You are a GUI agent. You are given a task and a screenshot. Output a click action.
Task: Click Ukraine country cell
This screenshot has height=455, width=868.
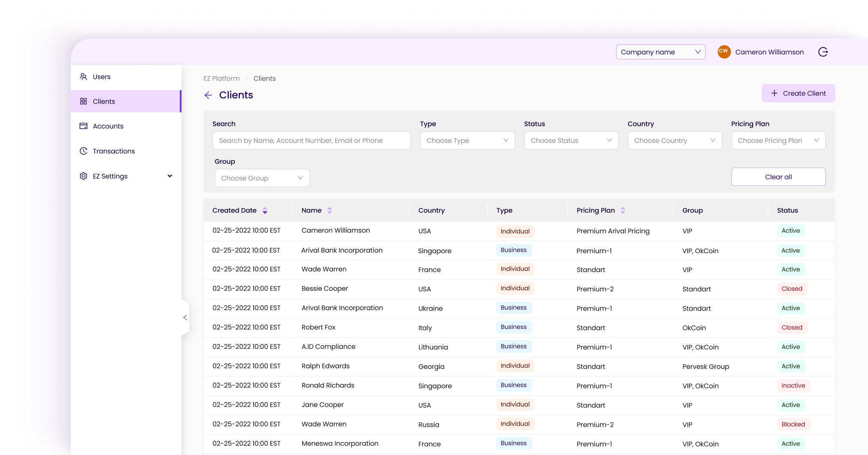click(430, 308)
